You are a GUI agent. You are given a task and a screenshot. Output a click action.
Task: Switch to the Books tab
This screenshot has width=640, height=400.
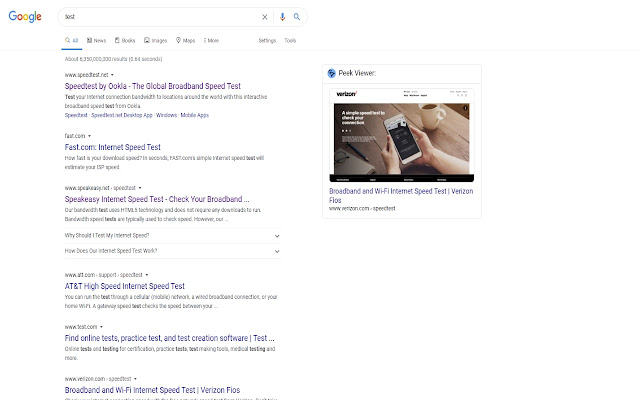[x=125, y=40]
